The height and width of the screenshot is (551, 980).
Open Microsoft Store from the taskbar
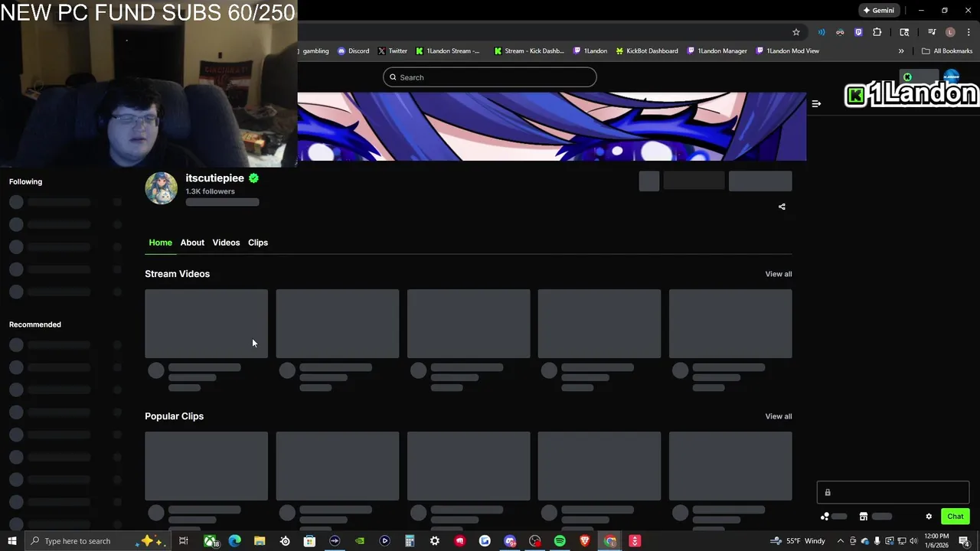(309, 541)
